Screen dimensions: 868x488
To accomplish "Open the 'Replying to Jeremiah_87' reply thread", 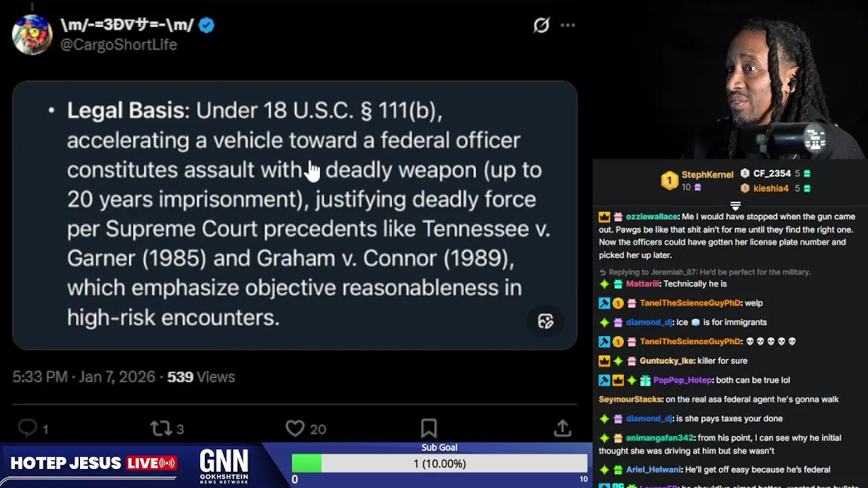I will (705, 272).
